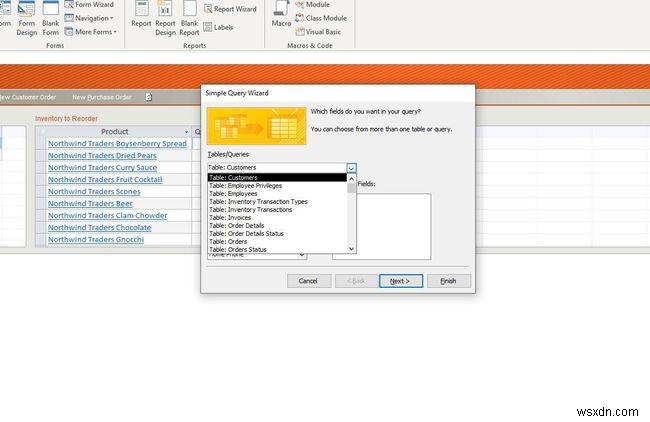Select Table: Invoices from the list
The height and width of the screenshot is (422, 650).
click(277, 218)
